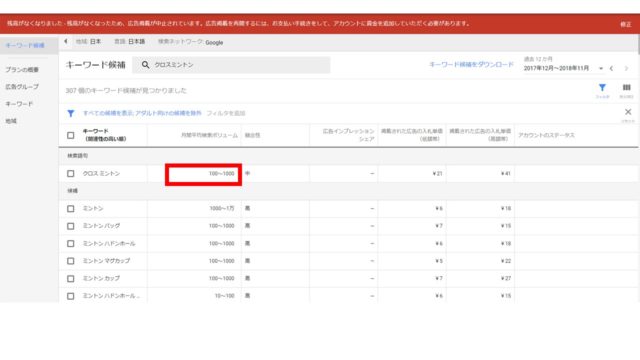Sort by the high-range bid column header
The width and height of the screenshot is (640, 360).
point(480,135)
